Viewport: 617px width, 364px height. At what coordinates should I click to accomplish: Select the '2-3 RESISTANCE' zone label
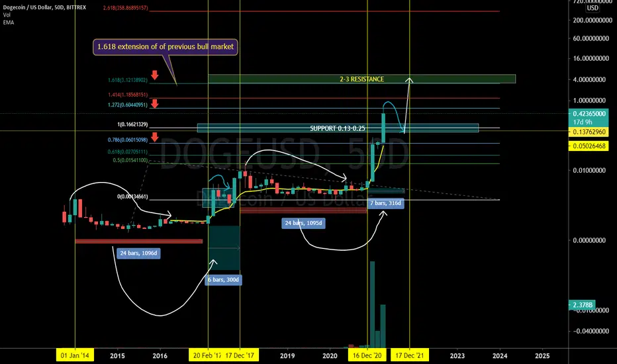pos(361,79)
